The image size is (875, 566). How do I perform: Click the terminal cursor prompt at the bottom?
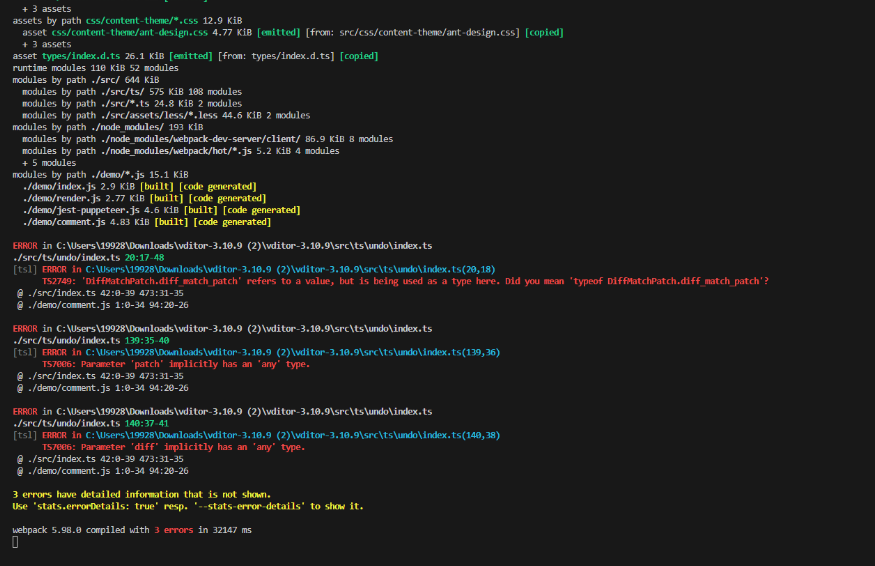[15, 542]
